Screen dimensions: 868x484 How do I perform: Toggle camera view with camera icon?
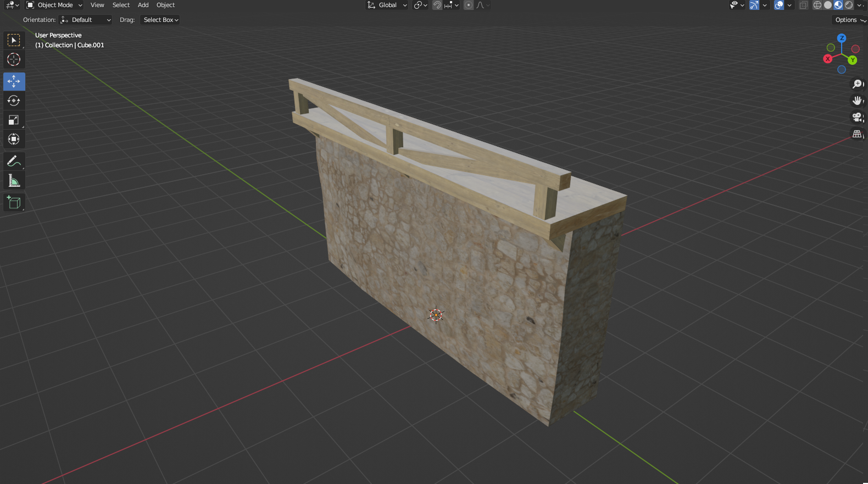857,117
